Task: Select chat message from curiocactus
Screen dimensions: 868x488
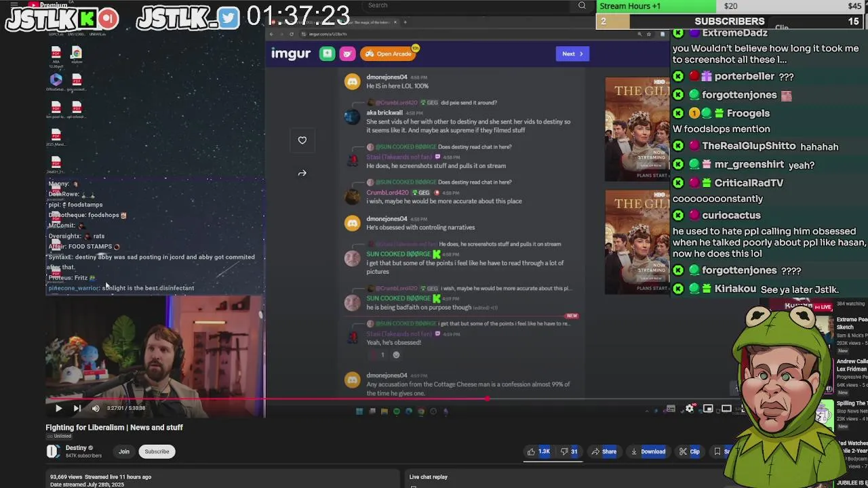Action: pos(770,235)
